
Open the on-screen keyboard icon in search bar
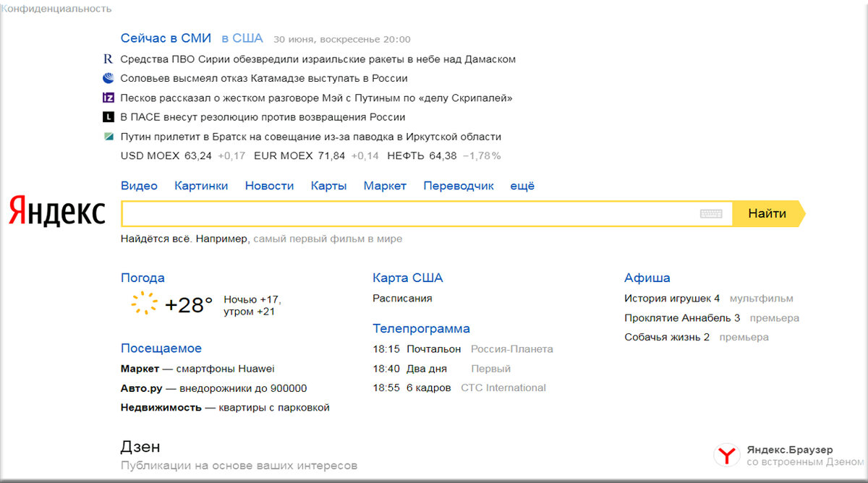tap(711, 214)
